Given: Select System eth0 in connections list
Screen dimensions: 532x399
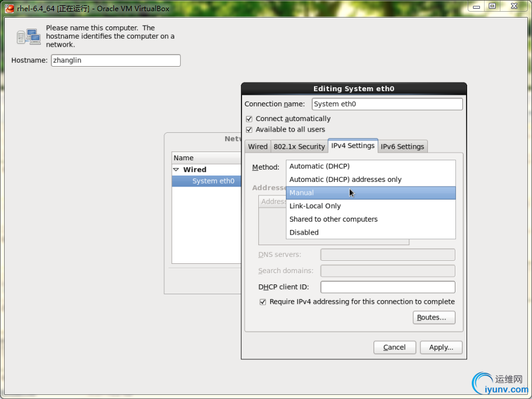Looking at the screenshot, I should (206, 181).
